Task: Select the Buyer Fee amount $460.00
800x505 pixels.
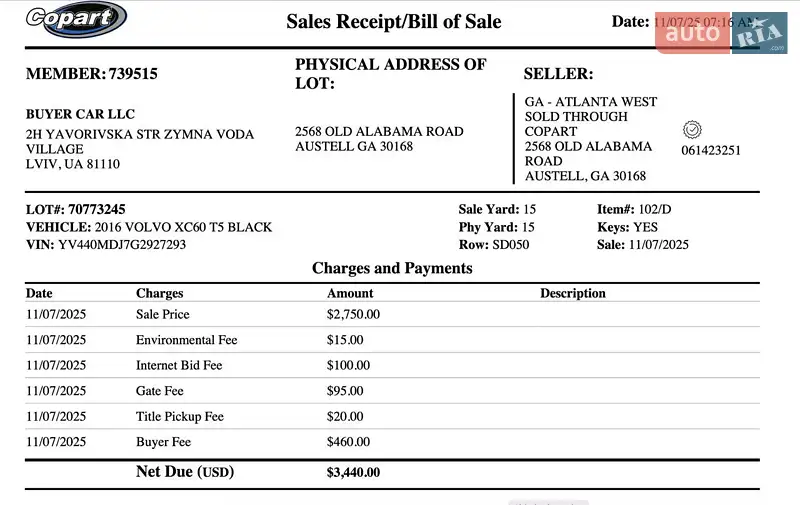Action: tap(348, 442)
